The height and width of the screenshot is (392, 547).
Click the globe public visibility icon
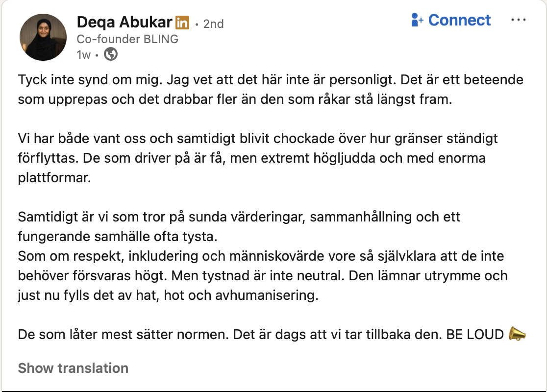pyautogui.click(x=111, y=54)
